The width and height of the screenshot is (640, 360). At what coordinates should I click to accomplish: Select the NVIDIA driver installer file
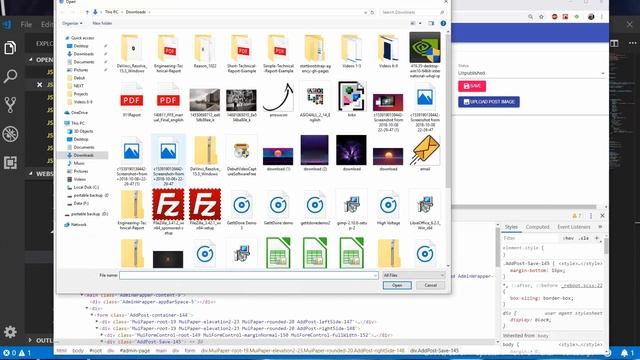(425, 56)
